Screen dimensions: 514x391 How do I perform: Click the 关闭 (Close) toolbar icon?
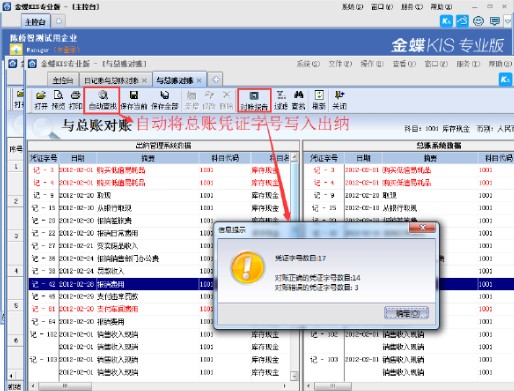tap(339, 100)
